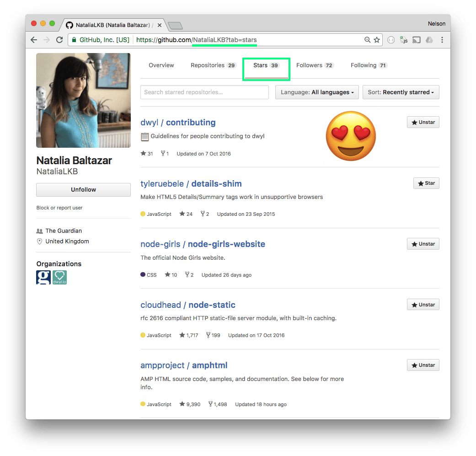Viewport: 476px width, 456px height.
Task: Click the browser forward arrow
Action: coord(47,40)
